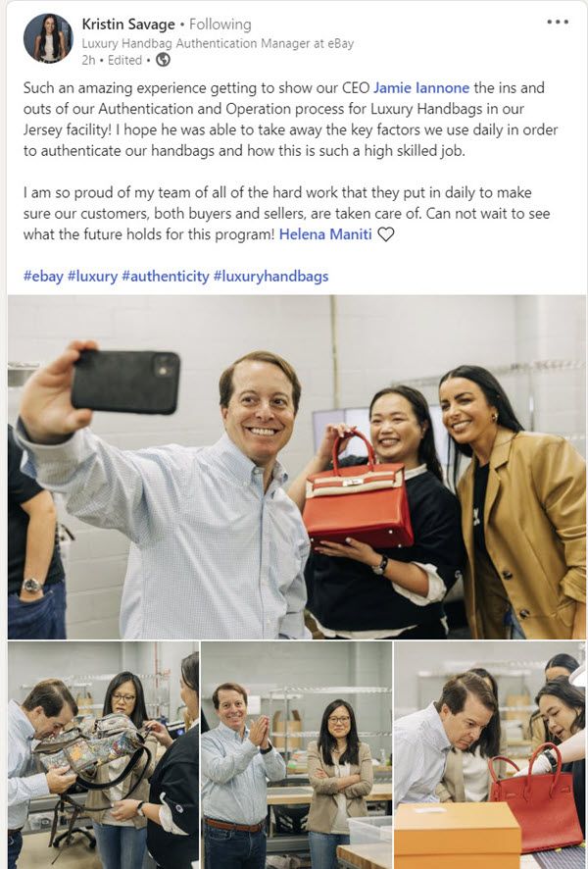Screen dimensions: 588x869
Task: Open the photo of the man clapping
Action: tap(296, 755)
